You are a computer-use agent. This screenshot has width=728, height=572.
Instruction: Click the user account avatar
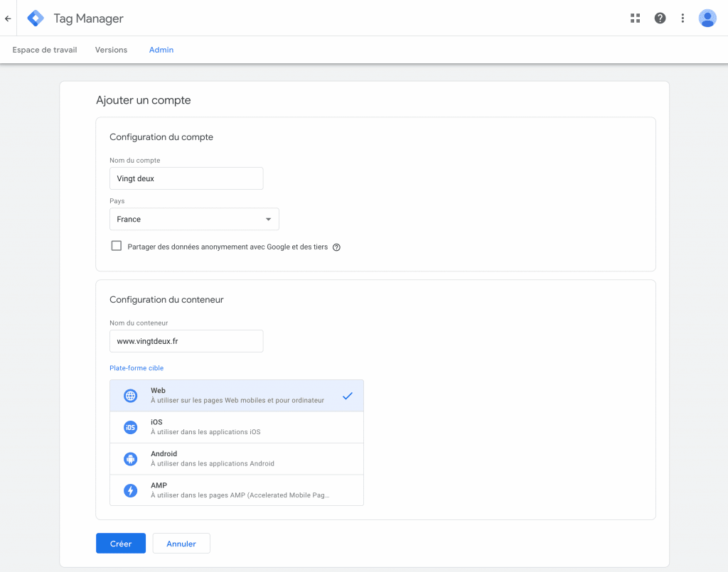(x=707, y=18)
